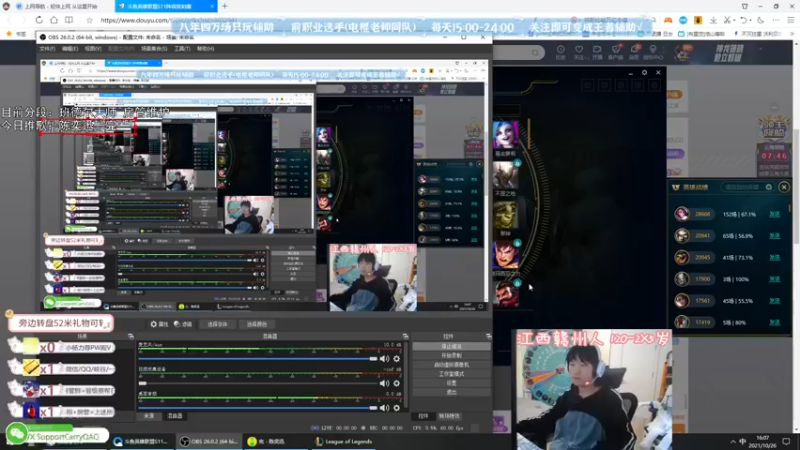This screenshot has width=800, height=450.
Task: Select the third champion portrait (green face)
Action: [x=506, y=215]
